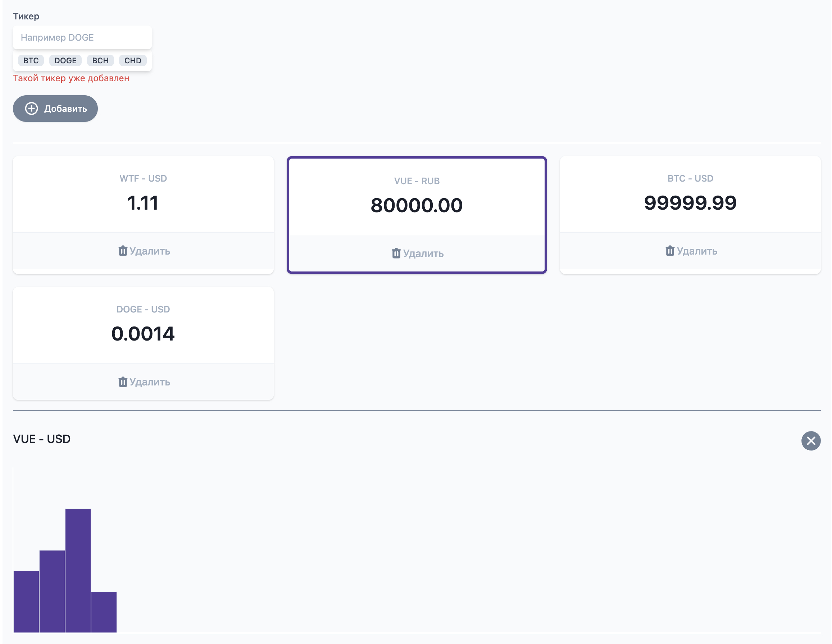Choose the BTC suggestion chip
The width and height of the screenshot is (832, 644).
[x=31, y=60]
